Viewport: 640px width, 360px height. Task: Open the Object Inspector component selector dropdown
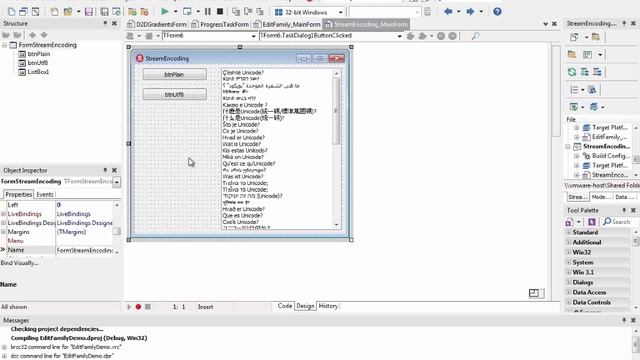coord(117,182)
